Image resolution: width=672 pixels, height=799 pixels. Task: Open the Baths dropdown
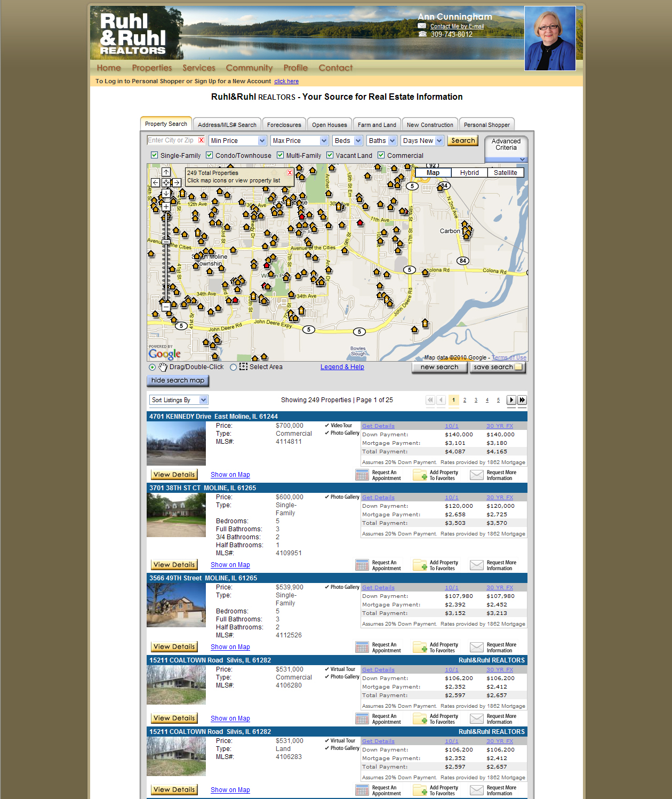pos(382,141)
